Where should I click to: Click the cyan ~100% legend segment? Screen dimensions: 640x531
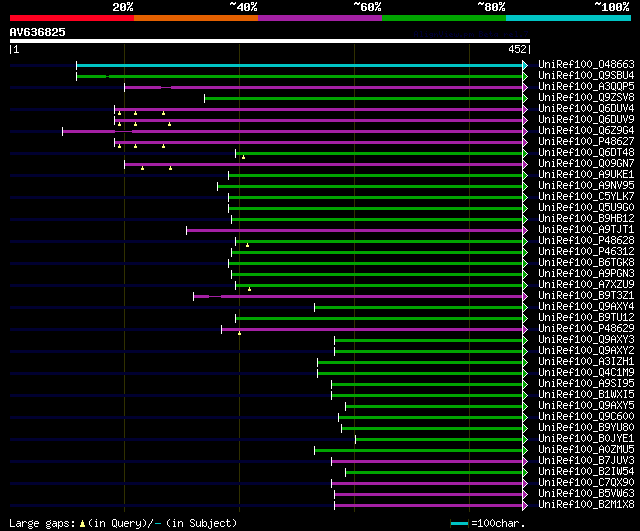click(x=568, y=18)
